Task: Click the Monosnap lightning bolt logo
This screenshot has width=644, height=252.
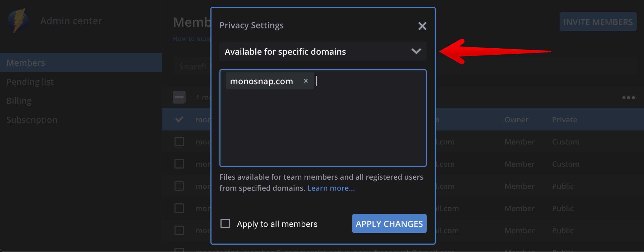Action: [x=18, y=21]
